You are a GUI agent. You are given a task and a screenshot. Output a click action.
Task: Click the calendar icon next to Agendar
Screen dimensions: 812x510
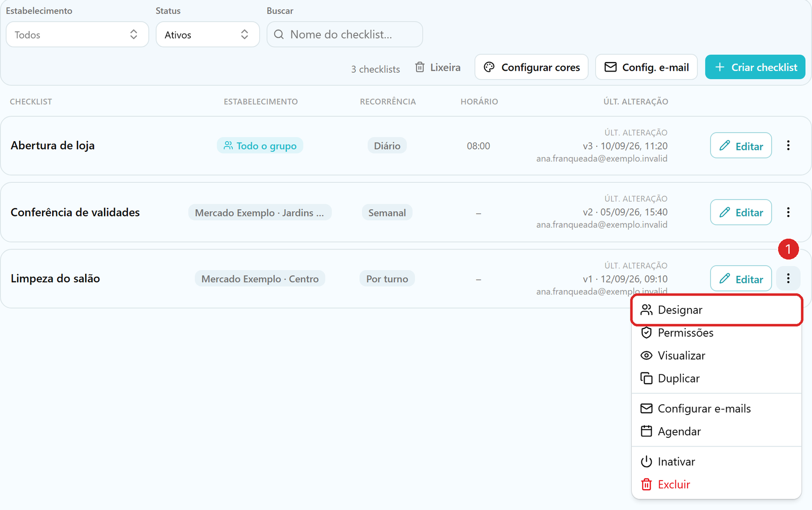click(646, 431)
